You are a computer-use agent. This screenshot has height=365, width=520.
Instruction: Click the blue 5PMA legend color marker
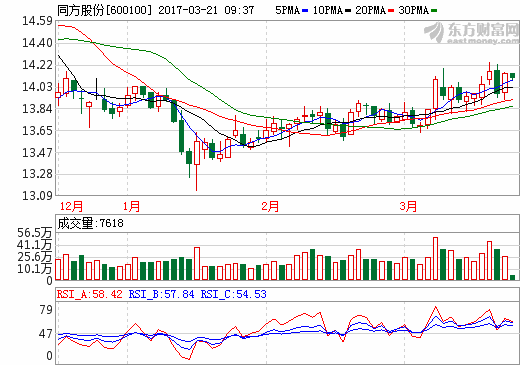coord(305,11)
